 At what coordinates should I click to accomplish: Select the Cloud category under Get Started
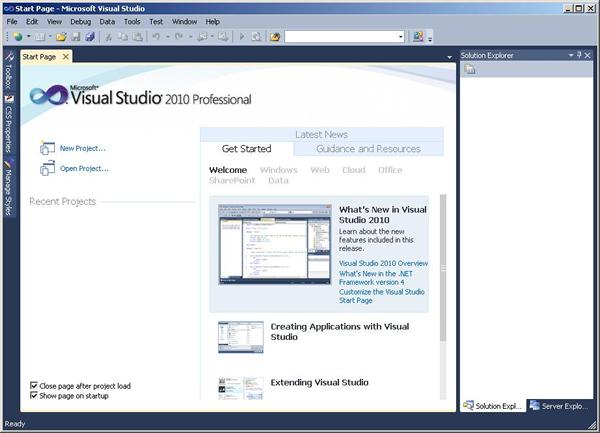tap(354, 170)
